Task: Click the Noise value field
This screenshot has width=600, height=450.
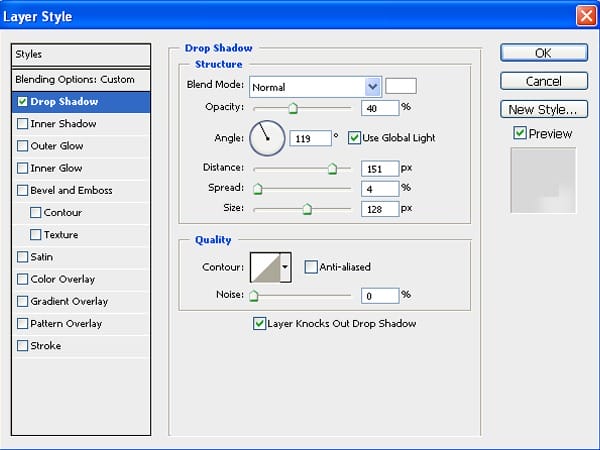Action: (380, 296)
